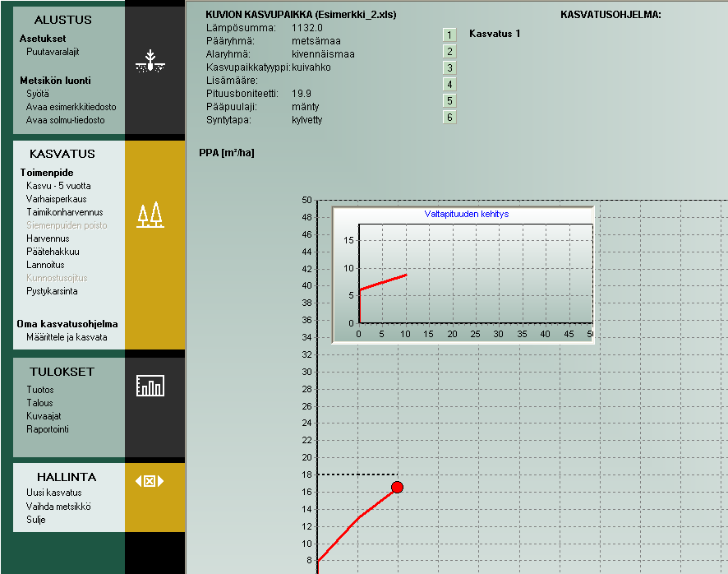This screenshot has width=728, height=574.
Task: Click the HALLINTA section header
Action: 67,477
